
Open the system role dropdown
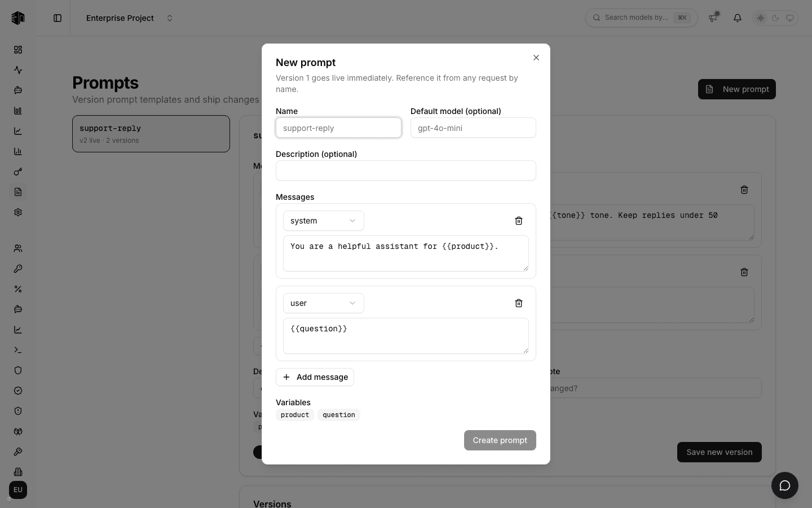pyautogui.click(x=323, y=221)
